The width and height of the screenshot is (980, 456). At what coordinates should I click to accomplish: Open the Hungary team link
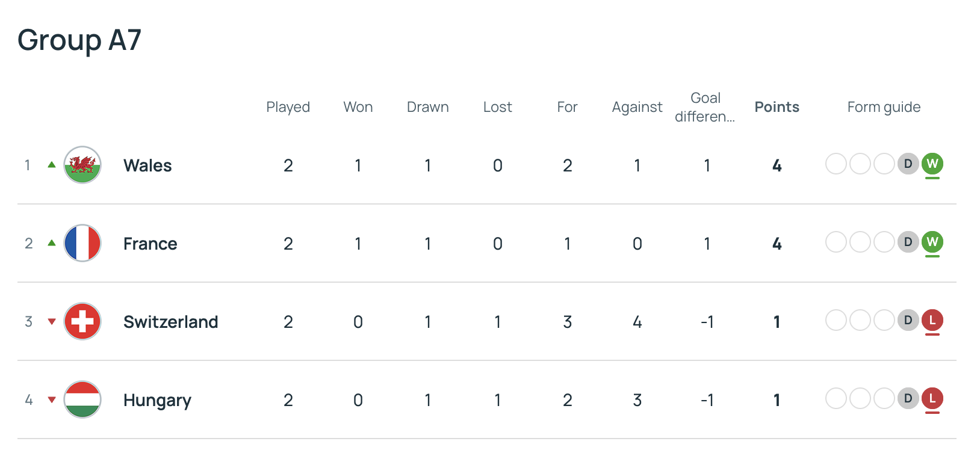(157, 400)
